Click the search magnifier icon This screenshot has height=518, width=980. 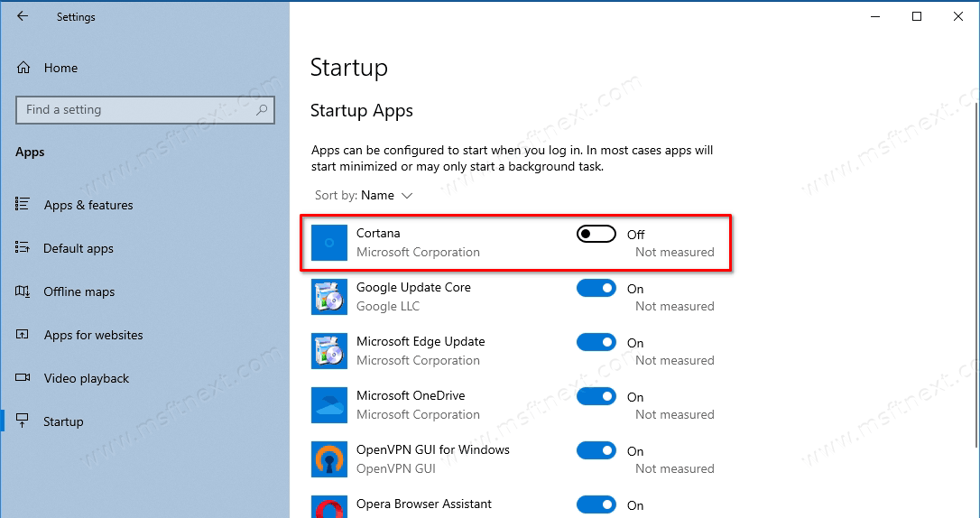coord(262,110)
